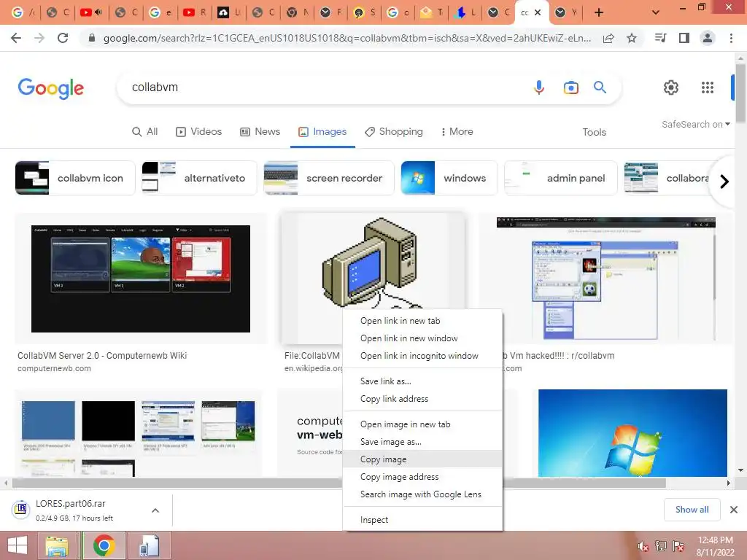Open a new browser tab
Screen dimensions: 747x560
tap(599, 12)
